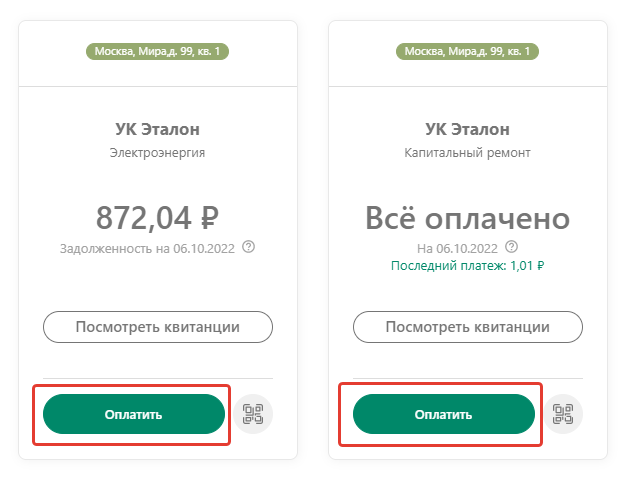Click the Электроэнергия service label
This screenshot has height=487, width=624.
pos(157,153)
